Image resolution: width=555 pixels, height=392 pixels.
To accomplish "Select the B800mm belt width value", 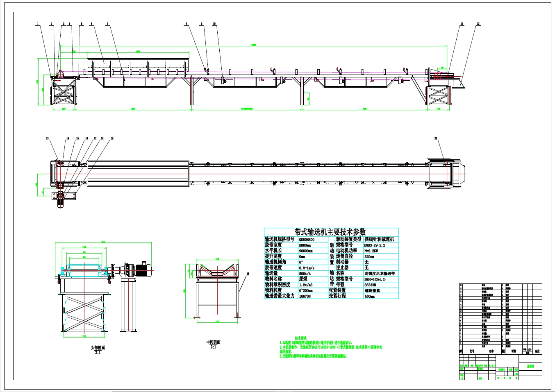I will click(x=305, y=245).
